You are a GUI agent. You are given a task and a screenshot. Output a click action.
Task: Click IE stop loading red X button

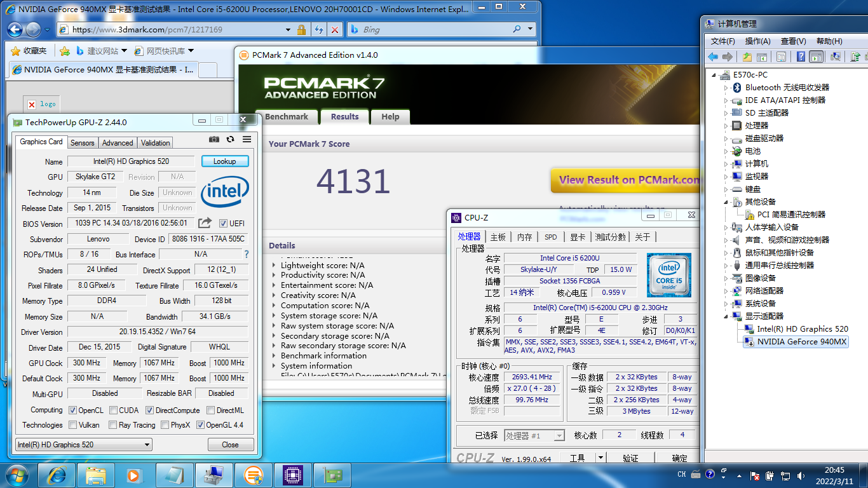(335, 29)
